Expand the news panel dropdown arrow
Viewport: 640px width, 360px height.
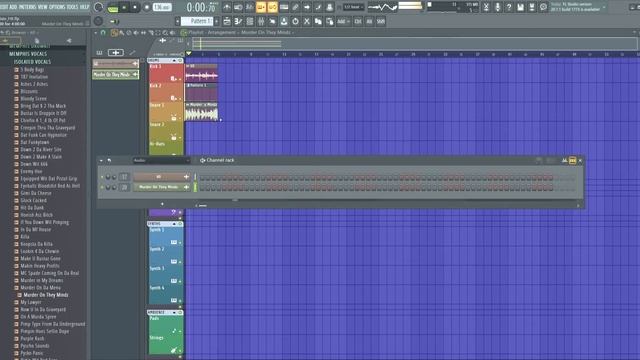pos(604,7)
